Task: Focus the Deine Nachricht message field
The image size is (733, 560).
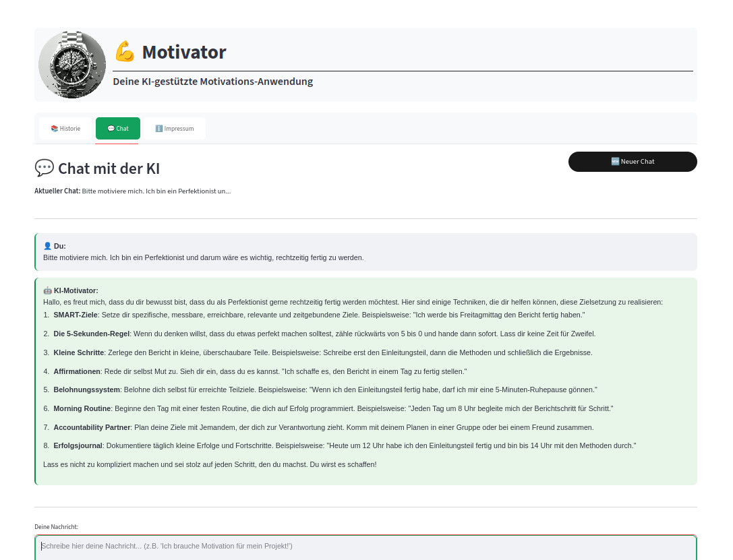Action: click(x=365, y=547)
